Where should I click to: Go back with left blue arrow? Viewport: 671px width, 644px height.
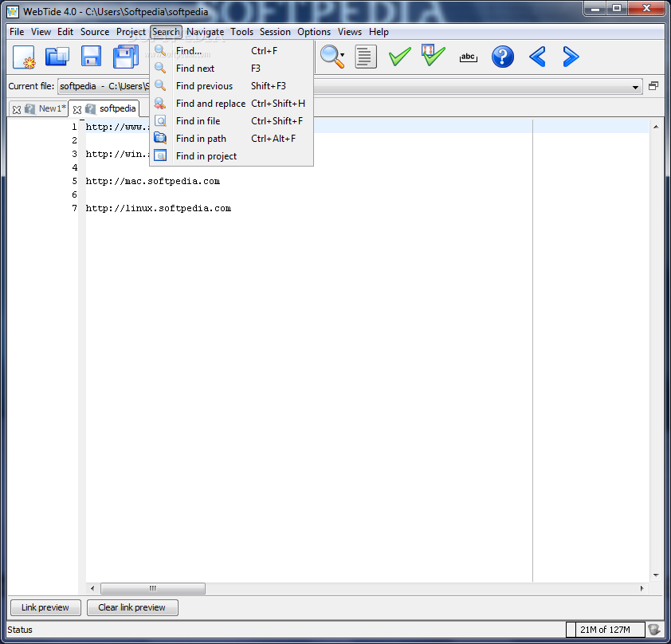tap(537, 57)
